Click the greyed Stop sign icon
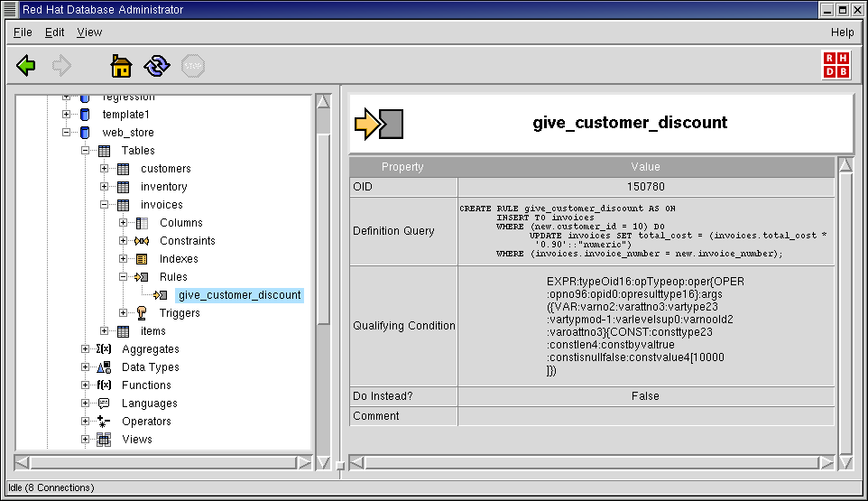The image size is (868, 501). tap(193, 66)
